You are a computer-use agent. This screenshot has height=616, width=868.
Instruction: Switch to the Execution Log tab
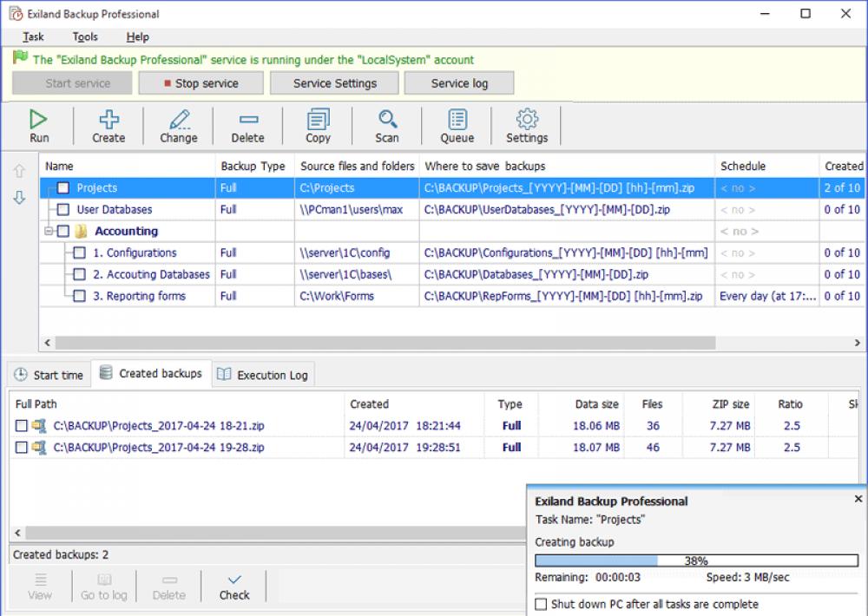(x=263, y=374)
